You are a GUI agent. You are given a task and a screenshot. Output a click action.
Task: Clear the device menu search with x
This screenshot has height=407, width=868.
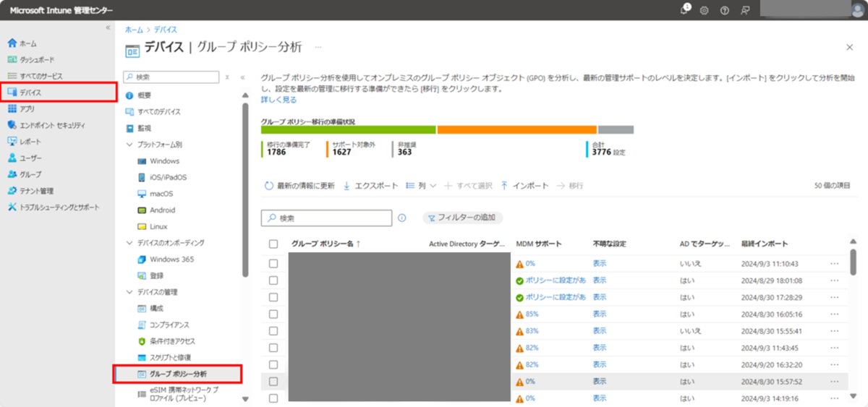(227, 77)
